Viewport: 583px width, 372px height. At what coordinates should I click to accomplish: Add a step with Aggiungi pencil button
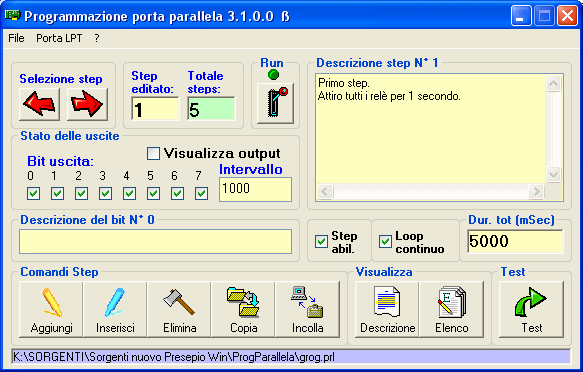pyautogui.click(x=51, y=309)
